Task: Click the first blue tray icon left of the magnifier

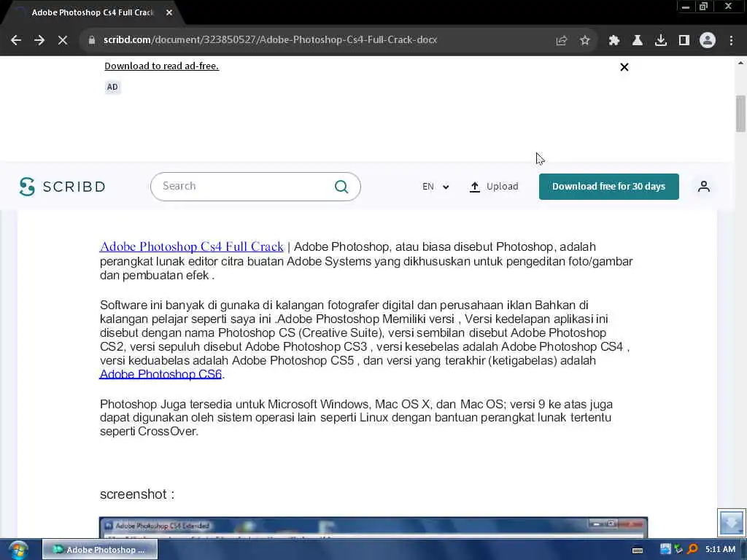Action: [665, 550]
